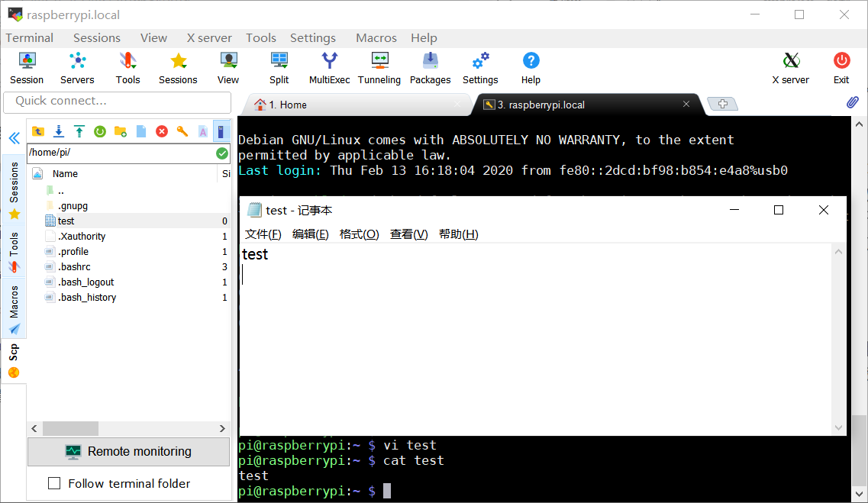The width and height of the screenshot is (868, 503).
Task: Select the .Xauthority file
Action: click(x=128, y=237)
